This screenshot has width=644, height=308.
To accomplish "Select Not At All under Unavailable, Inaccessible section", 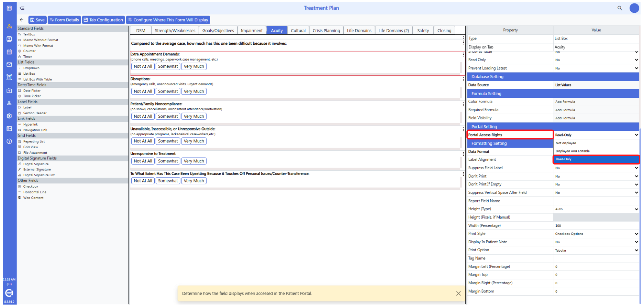I will tap(143, 141).
